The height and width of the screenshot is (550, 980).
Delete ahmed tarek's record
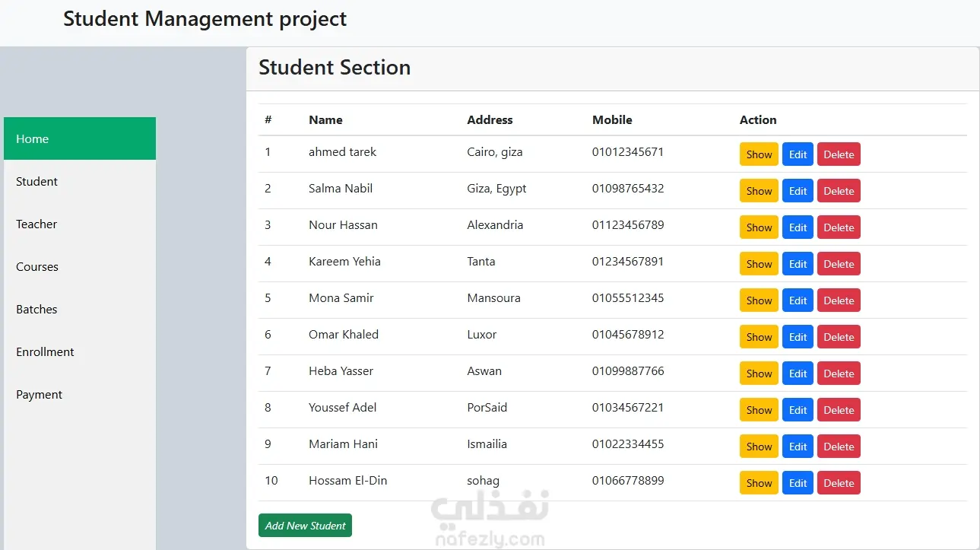[839, 154]
